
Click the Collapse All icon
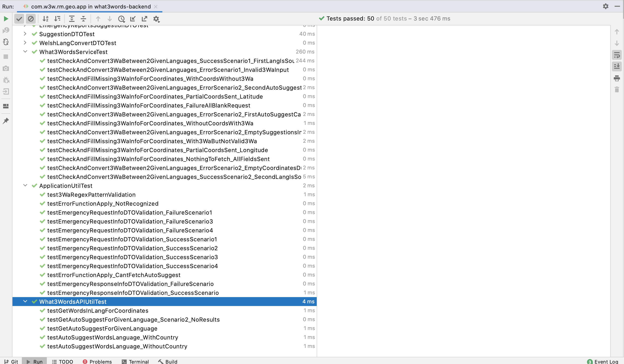[83, 19]
